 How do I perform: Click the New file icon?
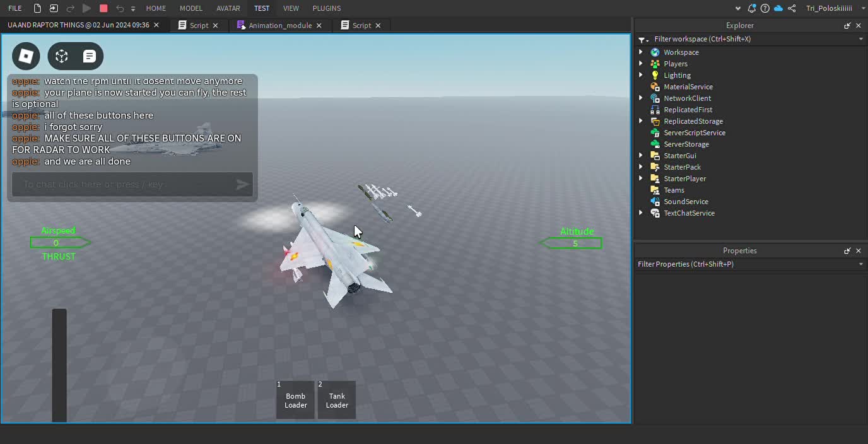coord(37,8)
